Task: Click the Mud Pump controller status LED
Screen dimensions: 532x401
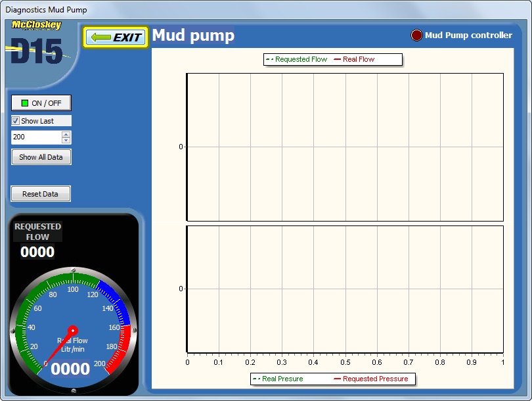Action: pyautogui.click(x=416, y=35)
